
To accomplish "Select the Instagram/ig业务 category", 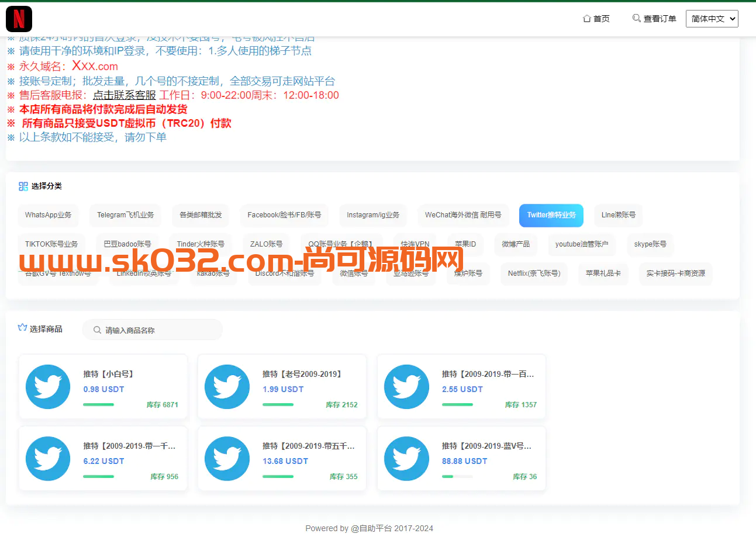I will point(373,215).
